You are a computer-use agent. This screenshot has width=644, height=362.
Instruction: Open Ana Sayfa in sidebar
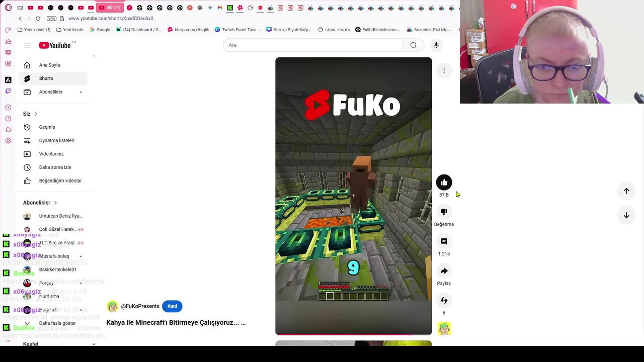pos(53,65)
